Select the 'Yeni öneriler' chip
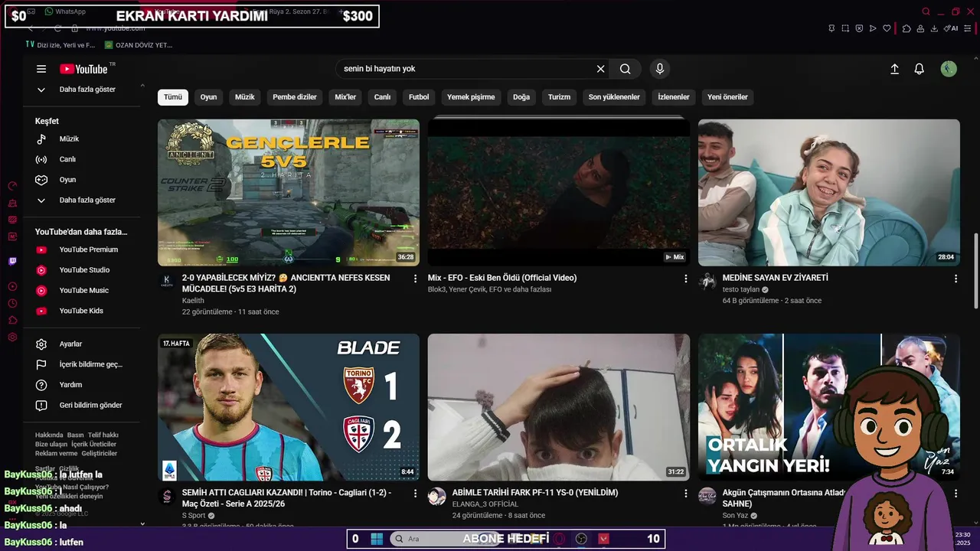Image resolution: width=980 pixels, height=551 pixels. click(727, 97)
